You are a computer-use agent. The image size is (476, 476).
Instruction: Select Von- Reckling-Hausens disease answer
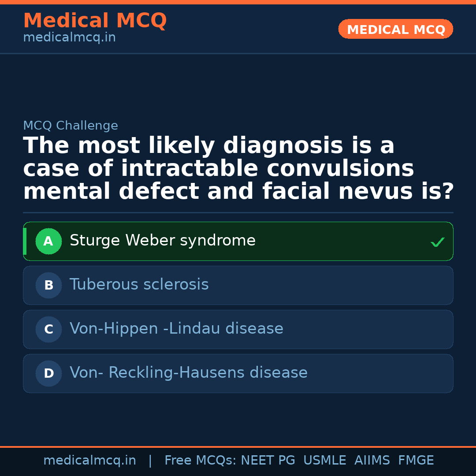[x=189, y=373]
